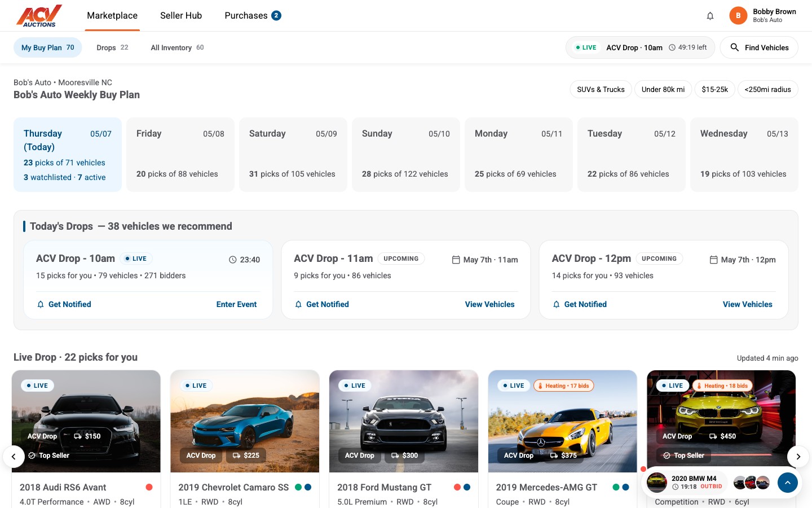
Task: Click the truck icon next to $375 on the Mercedes
Action: point(554,456)
